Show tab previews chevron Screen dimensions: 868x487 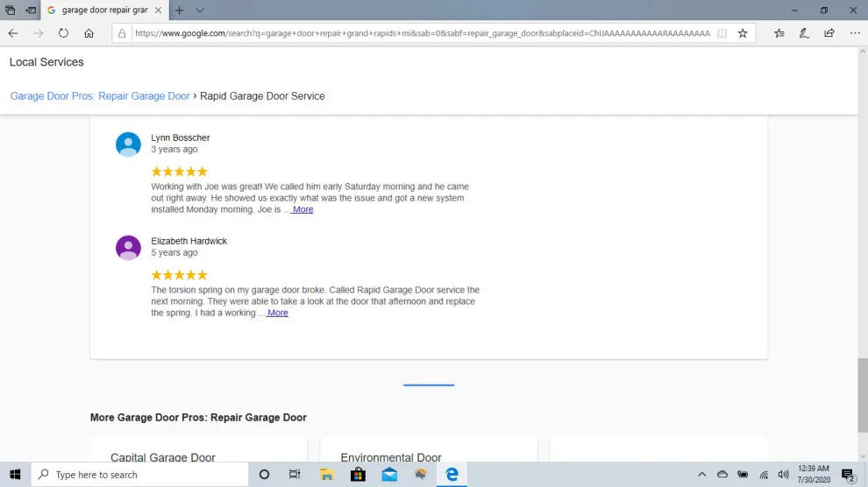200,10
